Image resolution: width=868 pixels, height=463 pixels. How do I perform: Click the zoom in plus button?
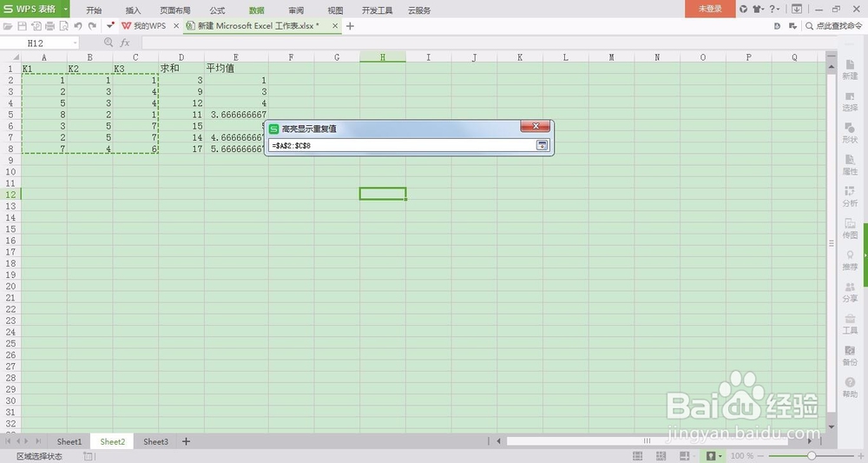(x=861, y=456)
